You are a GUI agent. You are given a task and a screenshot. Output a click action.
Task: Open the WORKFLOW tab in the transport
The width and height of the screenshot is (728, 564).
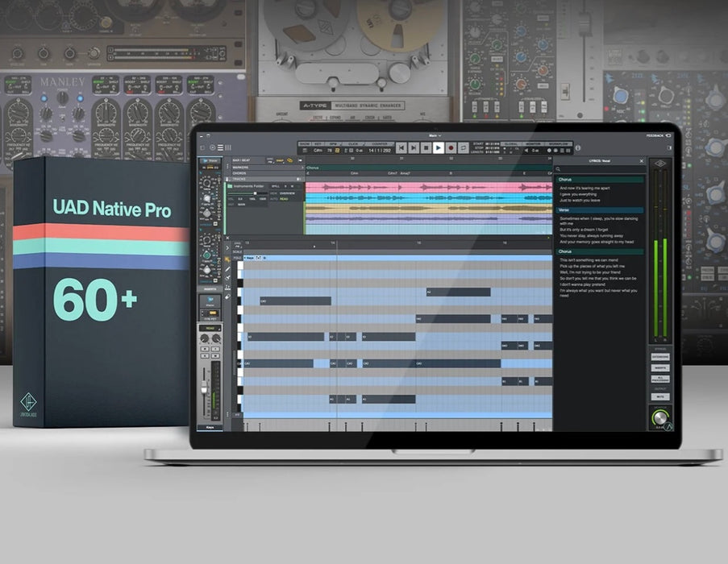[x=558, y=143]
